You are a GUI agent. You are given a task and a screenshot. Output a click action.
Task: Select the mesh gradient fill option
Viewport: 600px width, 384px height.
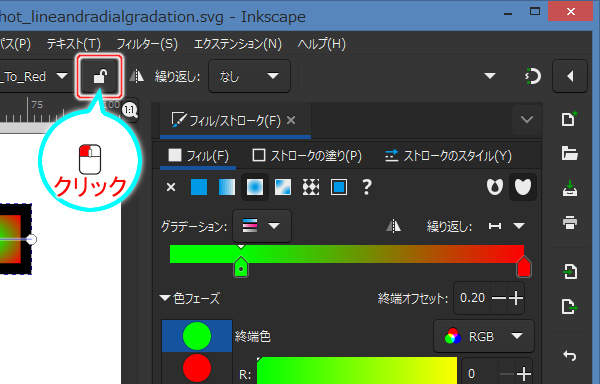pyautogui.click(x=283, y=187)
